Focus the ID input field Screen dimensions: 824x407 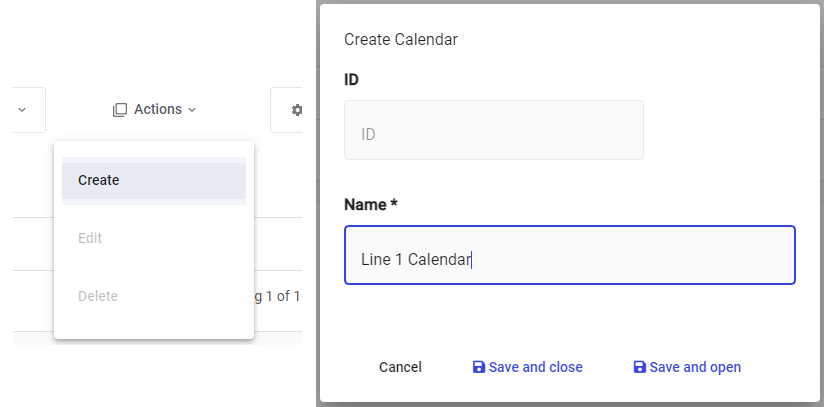493,133
